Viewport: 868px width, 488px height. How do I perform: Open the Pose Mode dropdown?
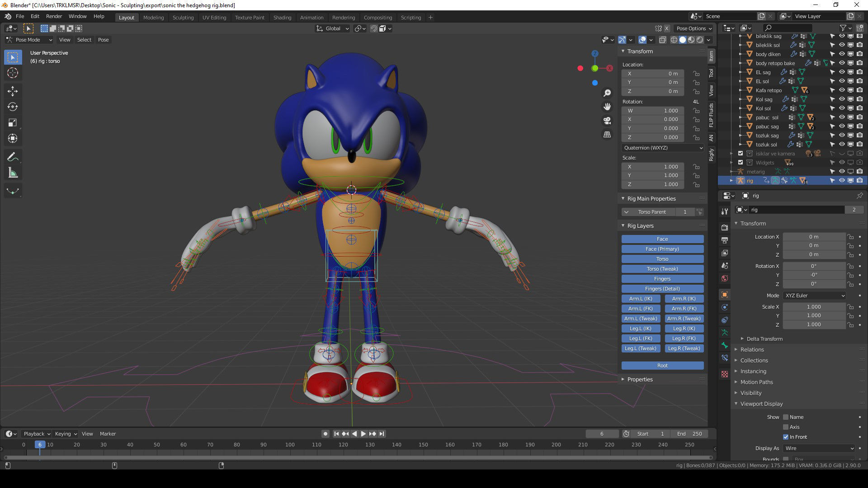point(29,40)
